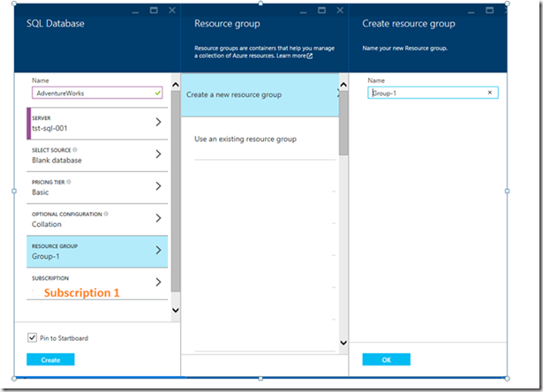This screenshot has height=392, width=543.
Task: Open the Pricing Tier Basic option
Action: pos(97,187)
